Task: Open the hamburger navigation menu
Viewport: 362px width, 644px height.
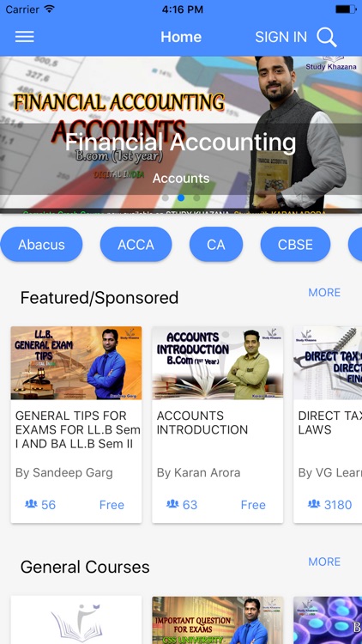Action: tap(25, 37)
